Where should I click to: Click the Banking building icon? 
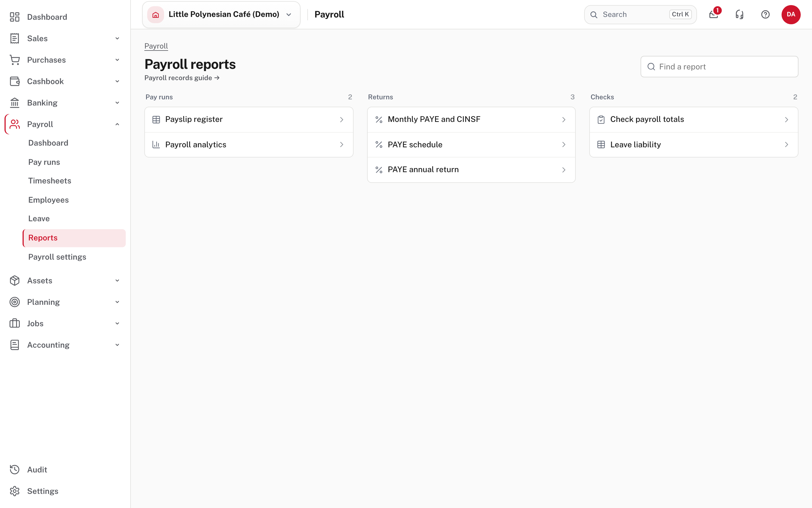click(x=14, y=103)
